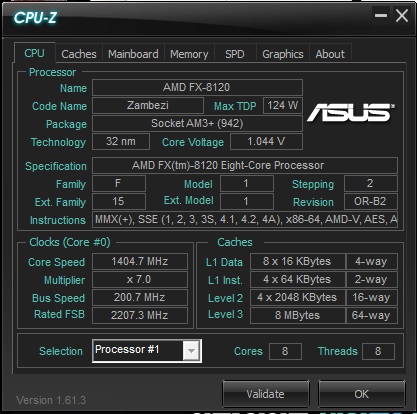The height and width of the screenshot is (414, 417).
Task: Click the 2-way L1 Inst. associativity value
Action: 371,279
